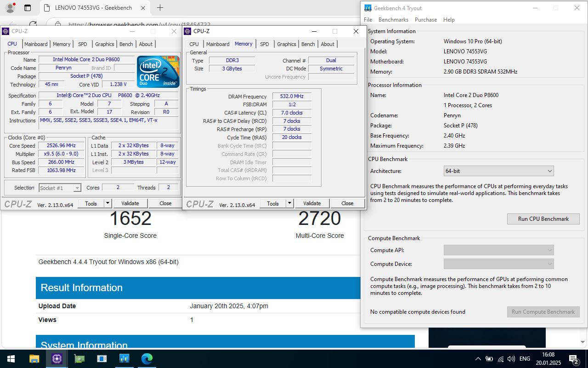Close the LENOVO 74553VG Geekbench tab

(x=143, y=8)
